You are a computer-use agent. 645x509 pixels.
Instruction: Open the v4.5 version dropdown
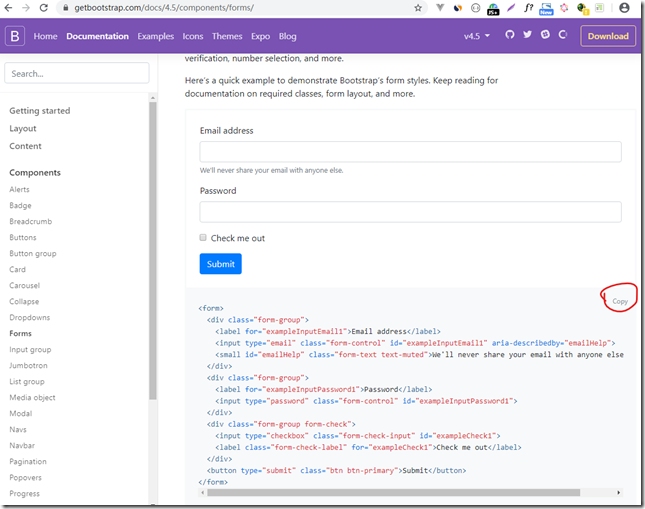pos(477,36)
